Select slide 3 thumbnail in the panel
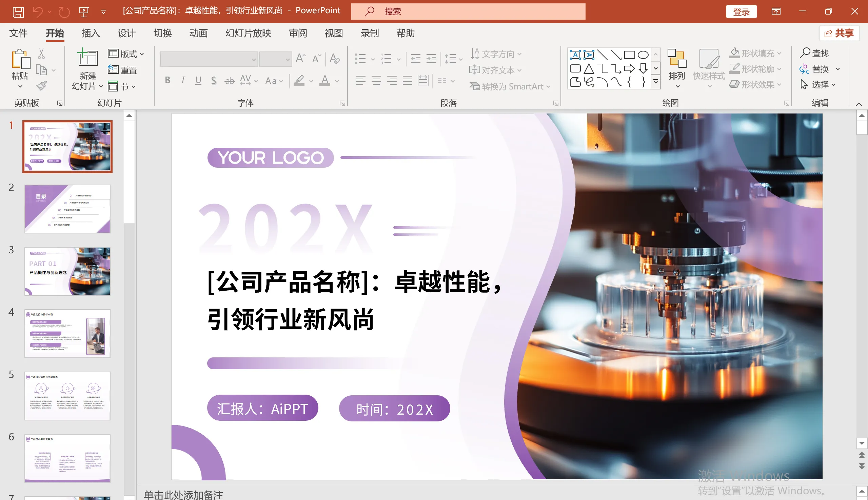This screenshot has height=500, width=868. pyautogui.click(x=67, y=271)
